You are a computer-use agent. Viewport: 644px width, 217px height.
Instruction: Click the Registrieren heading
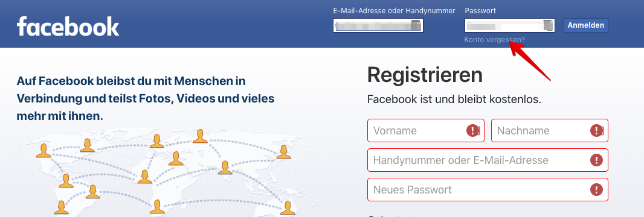click(425, 75)
